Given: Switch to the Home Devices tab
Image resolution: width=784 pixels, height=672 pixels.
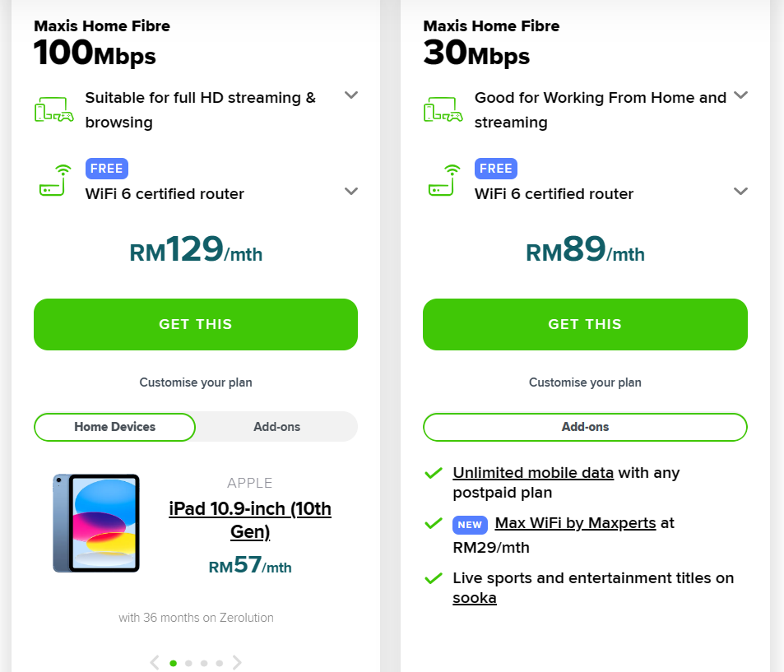Looking at the screenshot, I should [x=115, y=427].
